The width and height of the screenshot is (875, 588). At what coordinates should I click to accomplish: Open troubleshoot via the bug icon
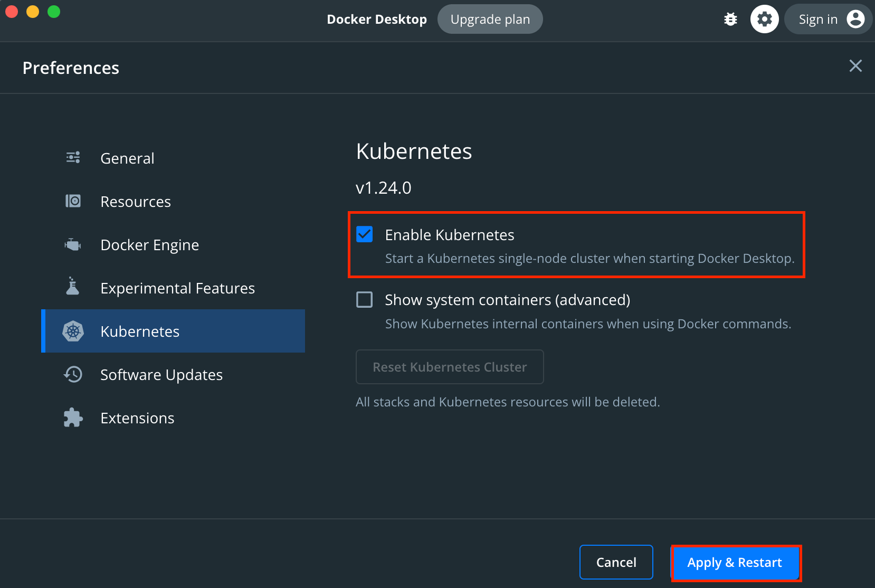[730, 19]
